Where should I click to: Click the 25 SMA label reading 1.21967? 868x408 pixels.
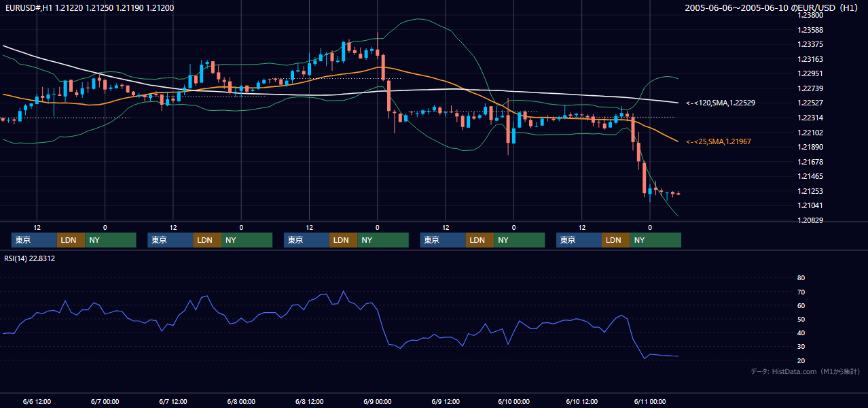point(719,141)
